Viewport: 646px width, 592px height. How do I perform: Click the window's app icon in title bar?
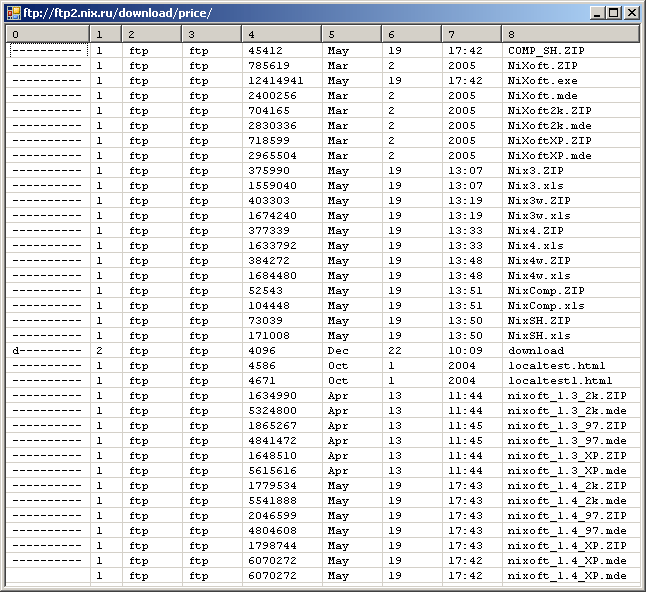[14, 13]
